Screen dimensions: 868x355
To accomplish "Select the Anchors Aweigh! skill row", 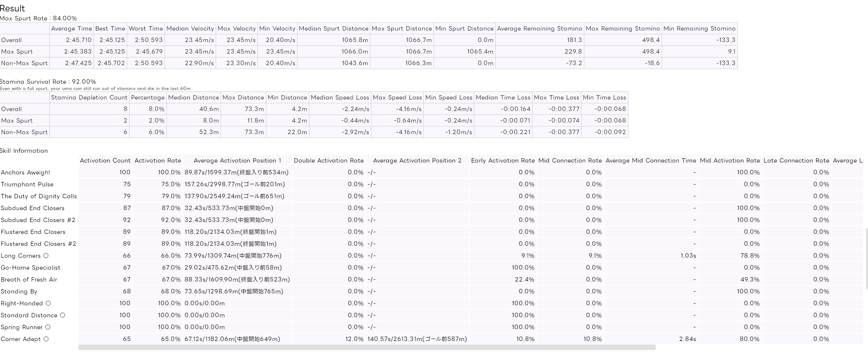I will [x=432, y=172].
